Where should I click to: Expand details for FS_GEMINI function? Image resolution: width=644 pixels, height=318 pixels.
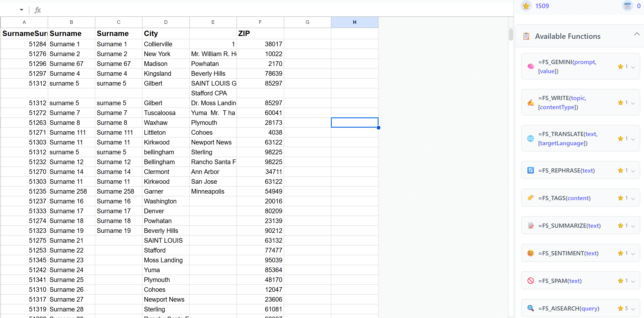(x=633, y=67)
